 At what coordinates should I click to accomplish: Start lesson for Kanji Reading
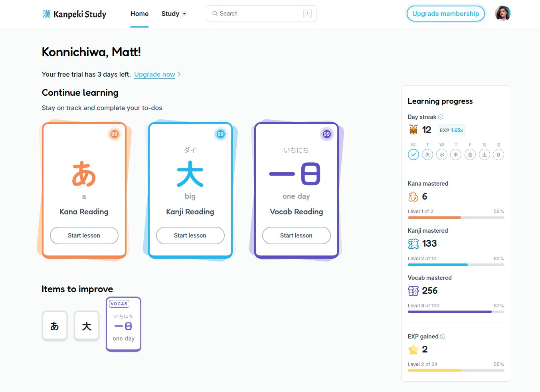tap(190, 236)
